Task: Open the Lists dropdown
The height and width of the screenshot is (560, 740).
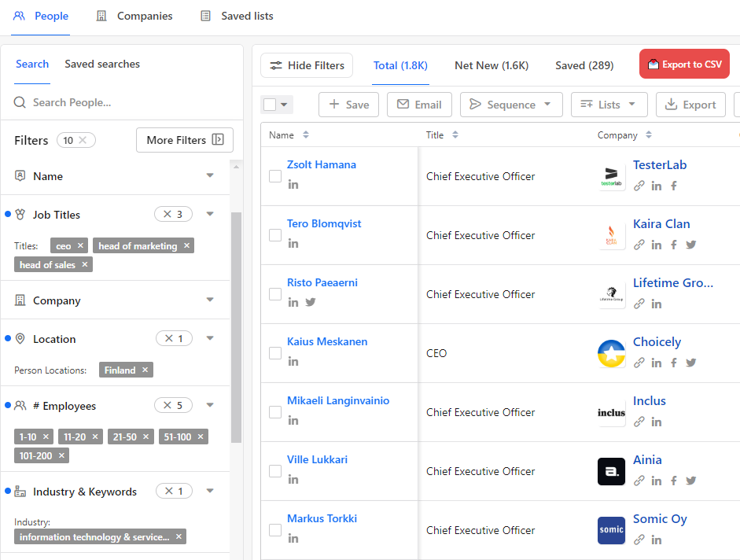Action: click(609, 105)
